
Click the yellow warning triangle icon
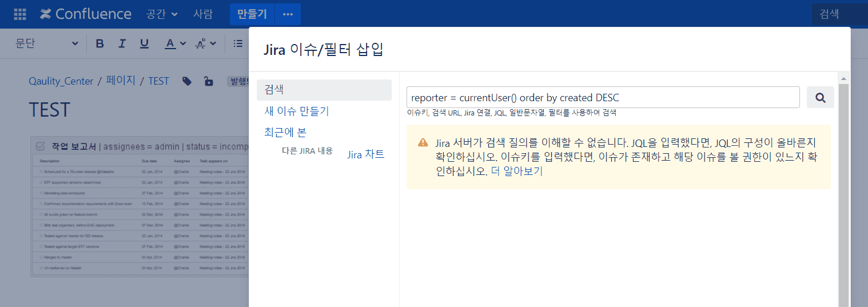(423, 142)
